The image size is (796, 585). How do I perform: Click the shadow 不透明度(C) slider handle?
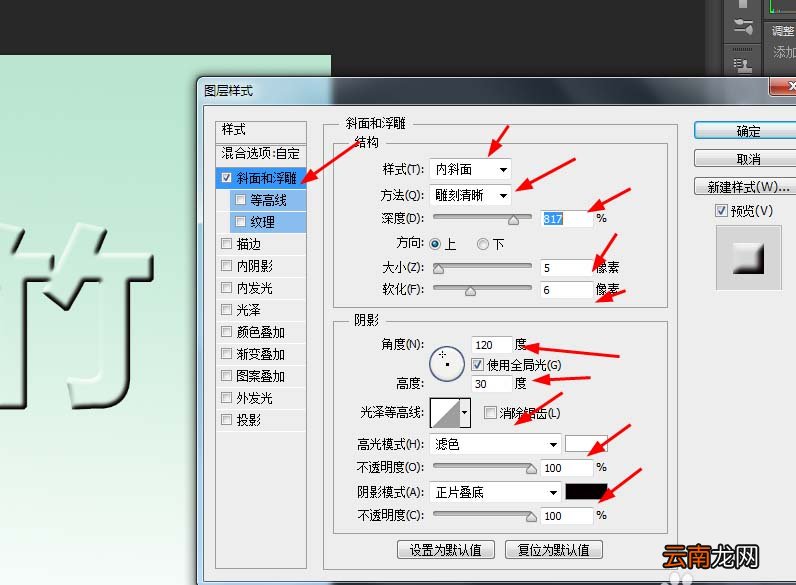pyautogui.click(x=531, y=517)
